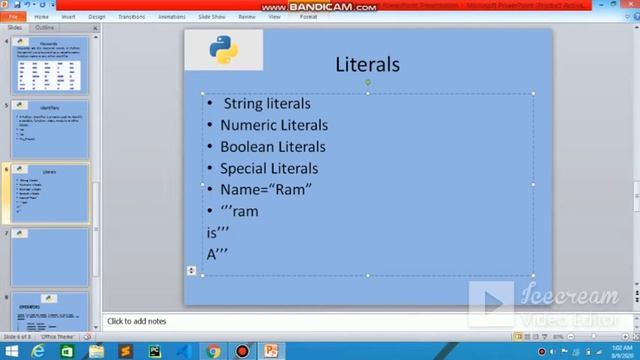Close the slides thumbnail pane
This screenshot has width=640, height=360.
(96, 28)
